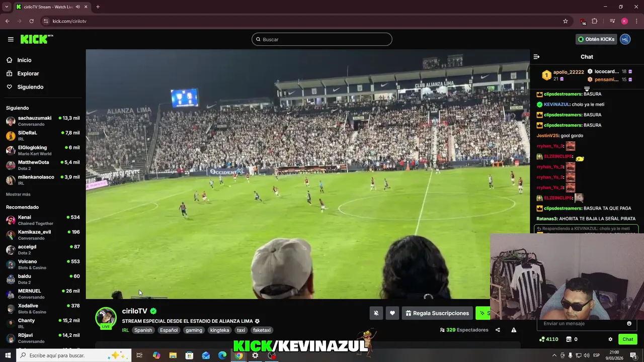Open Xodalive recommended channel
Viewport: 644px width, 362px height.
point(43,309)
